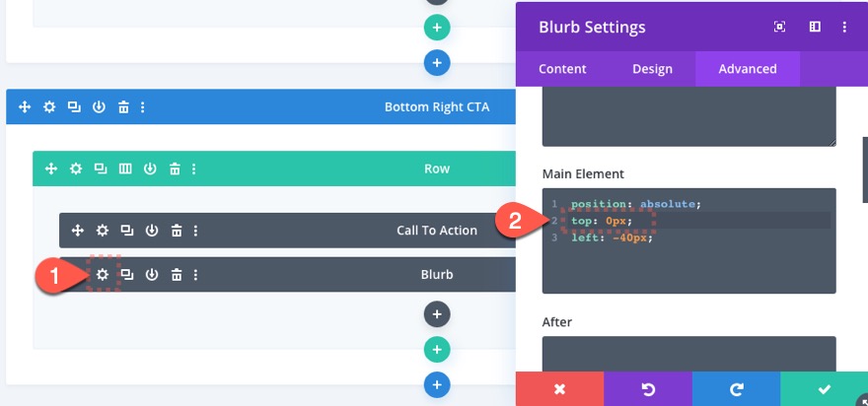
Task: Open the Blurb Settings three-dot menu
Action: click(x=845, y=27)
